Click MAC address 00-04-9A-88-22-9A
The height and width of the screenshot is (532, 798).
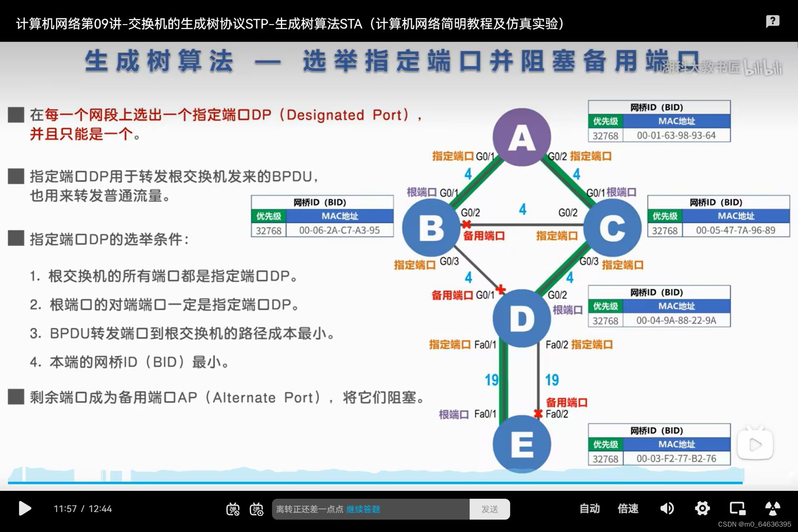(676, 320)
